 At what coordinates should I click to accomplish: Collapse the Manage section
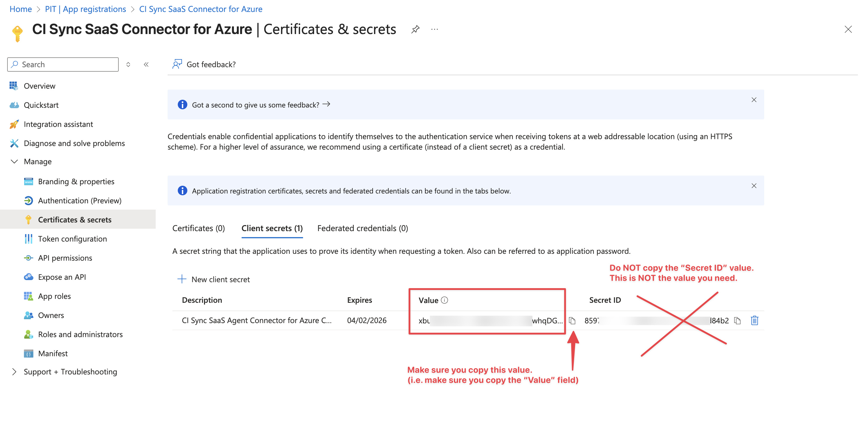pyautogui.click(x=14, y=162)
